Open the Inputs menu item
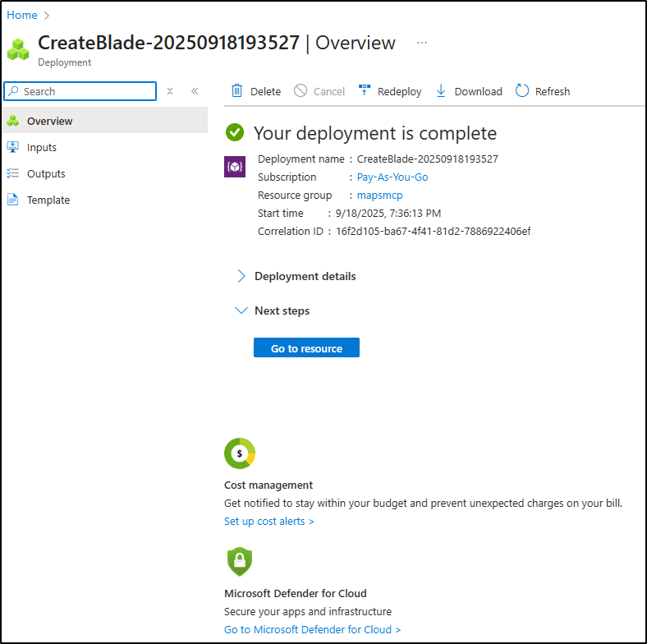Image resolution: width=647 pixels, height=644 pixels. click(x=42, y=147)
